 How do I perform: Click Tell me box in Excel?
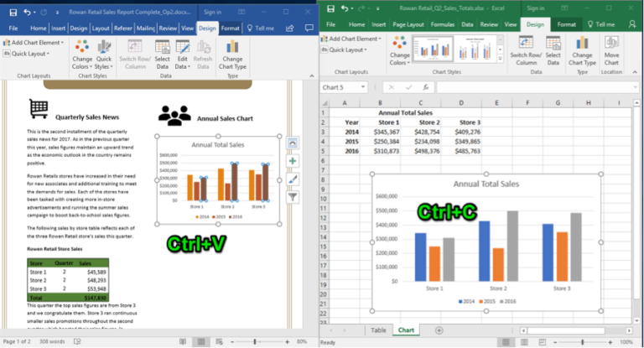coord(601,24)
